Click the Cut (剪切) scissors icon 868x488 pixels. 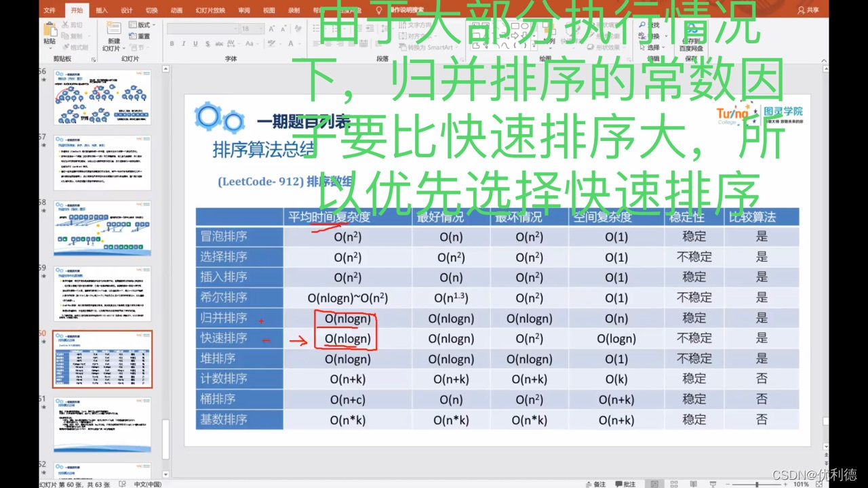click(x=65, y=24)
